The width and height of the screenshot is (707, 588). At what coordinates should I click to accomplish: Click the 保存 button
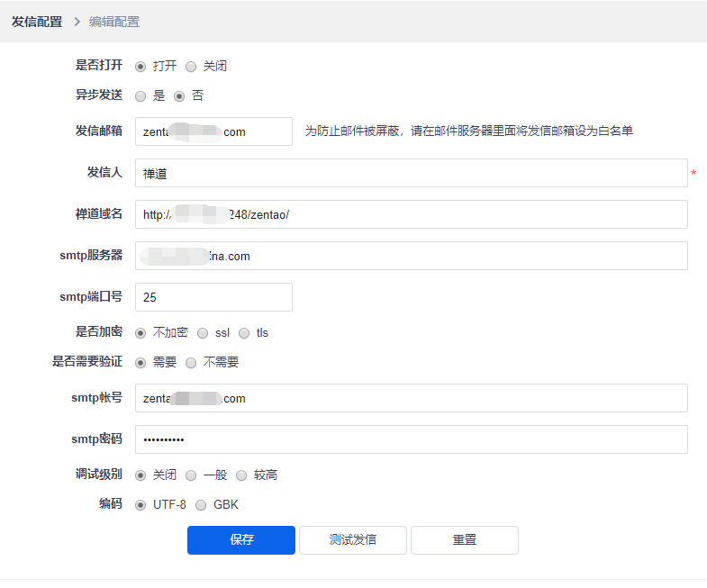(240, 540)
